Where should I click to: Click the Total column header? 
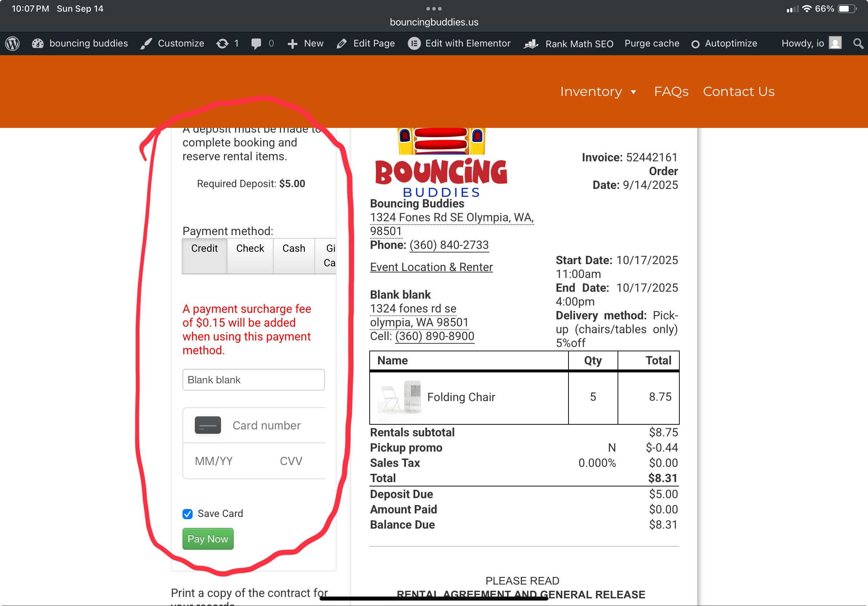click(658, 360)
